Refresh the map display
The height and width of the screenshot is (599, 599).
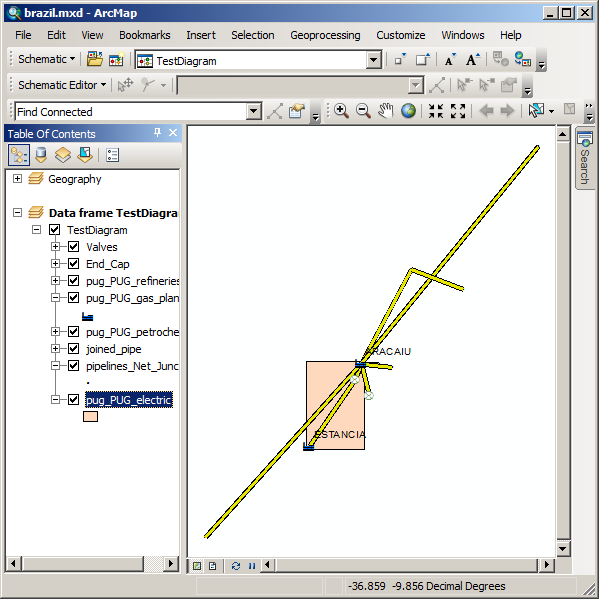pyautogui.click(x=236, y=566)
